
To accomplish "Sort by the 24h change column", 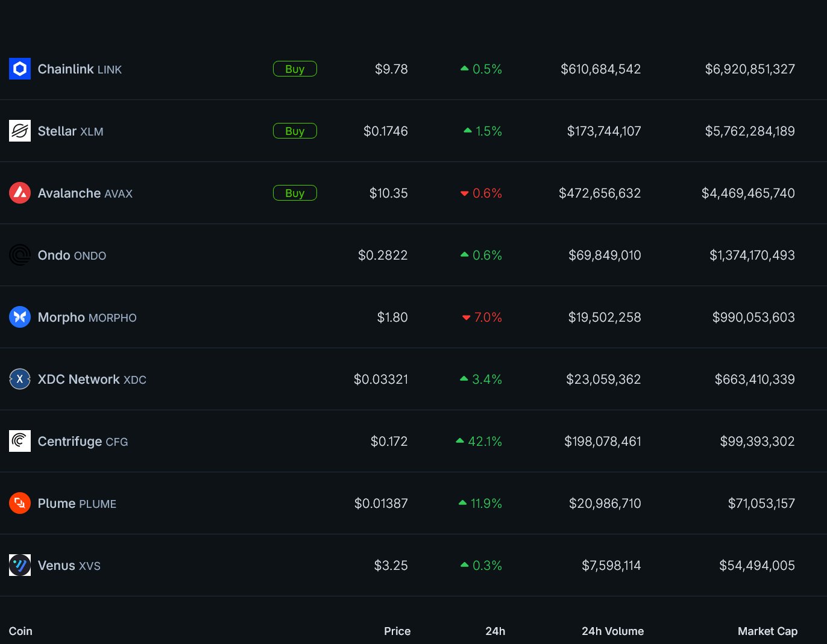I will click(495, 631).
